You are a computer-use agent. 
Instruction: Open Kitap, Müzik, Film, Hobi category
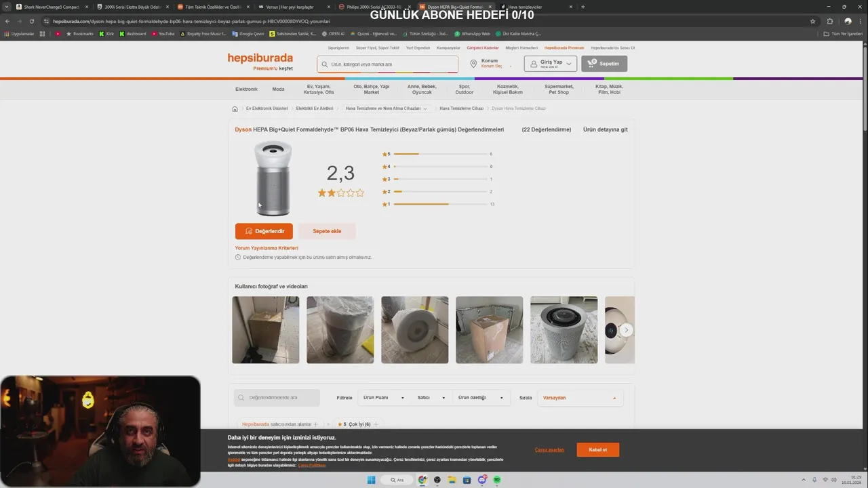pyautogui.click(x=609, y=89)
